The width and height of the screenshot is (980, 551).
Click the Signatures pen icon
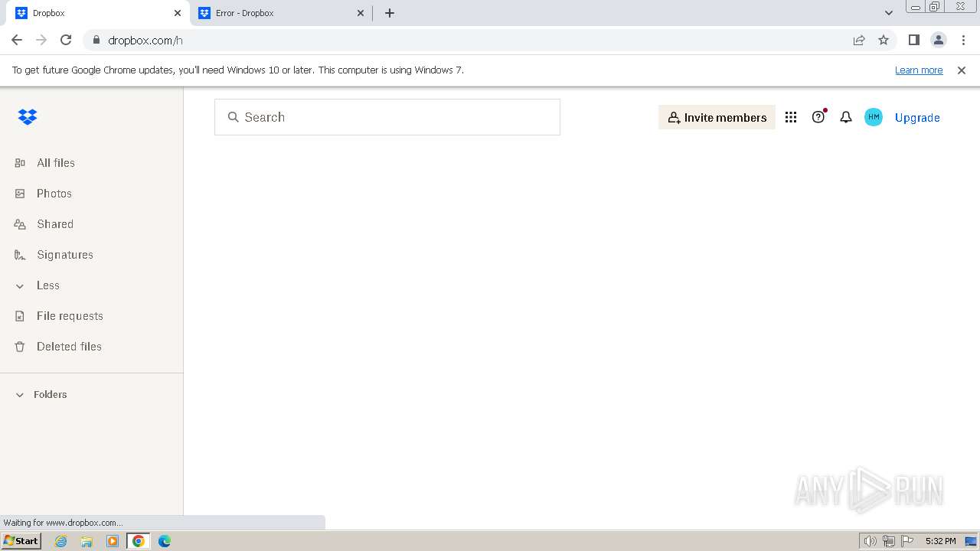coord(20,255)
